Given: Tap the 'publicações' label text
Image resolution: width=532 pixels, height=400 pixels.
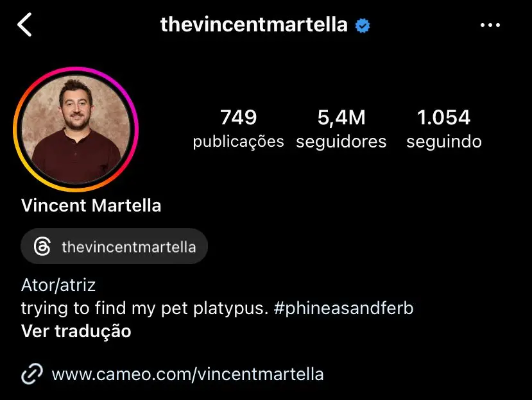Looking at the screenshot, I should tap(238, 142).
